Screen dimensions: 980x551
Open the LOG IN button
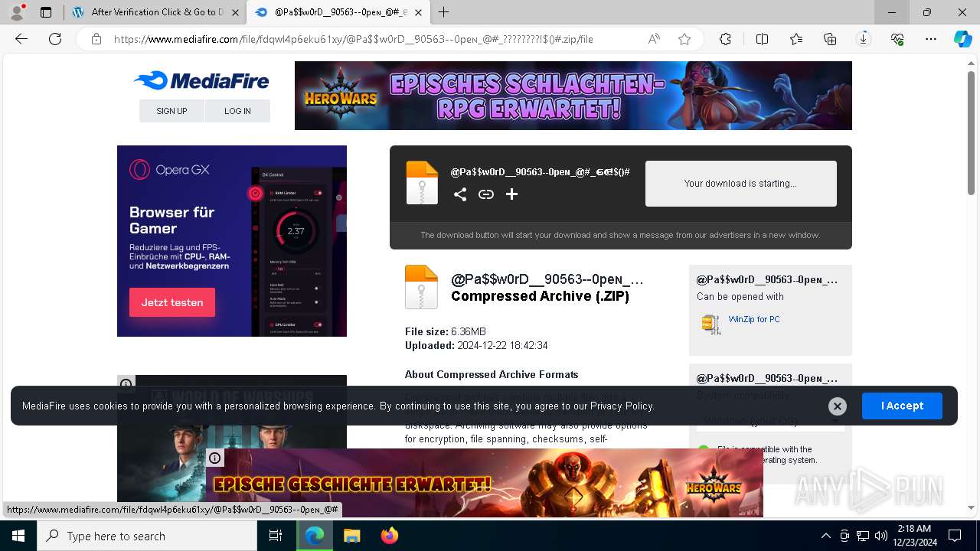click(x=237, y=111)
